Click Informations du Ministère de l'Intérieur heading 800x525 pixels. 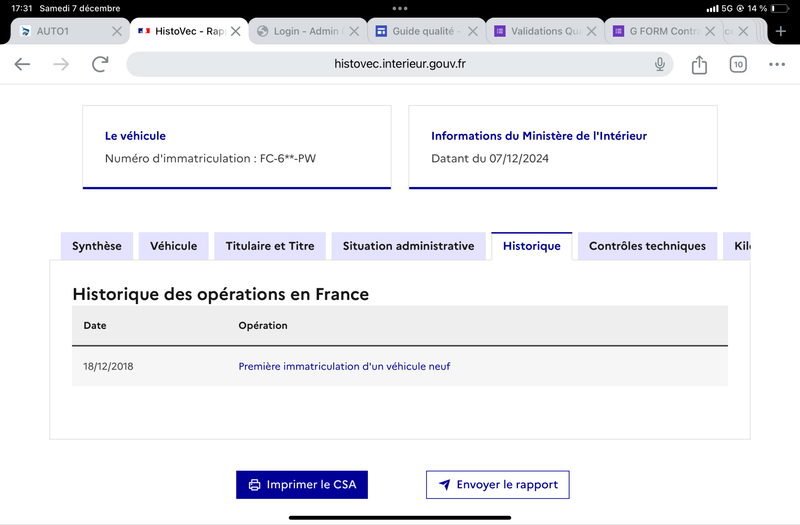pos(539,136)
